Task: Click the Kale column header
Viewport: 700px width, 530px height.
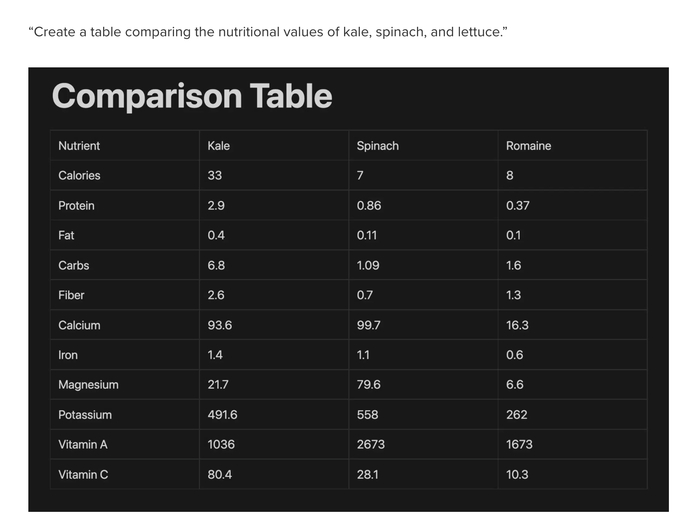Action: click(x=218, y=146)
